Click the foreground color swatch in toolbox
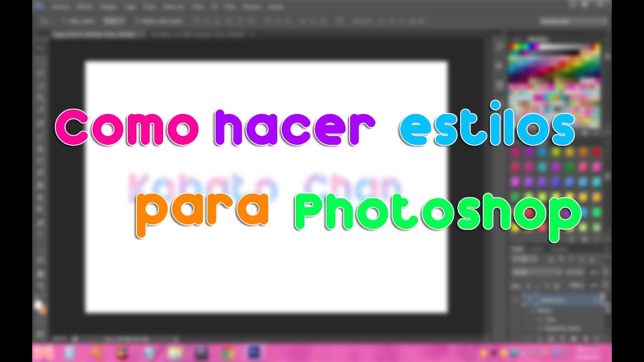 tap(38, 306)
